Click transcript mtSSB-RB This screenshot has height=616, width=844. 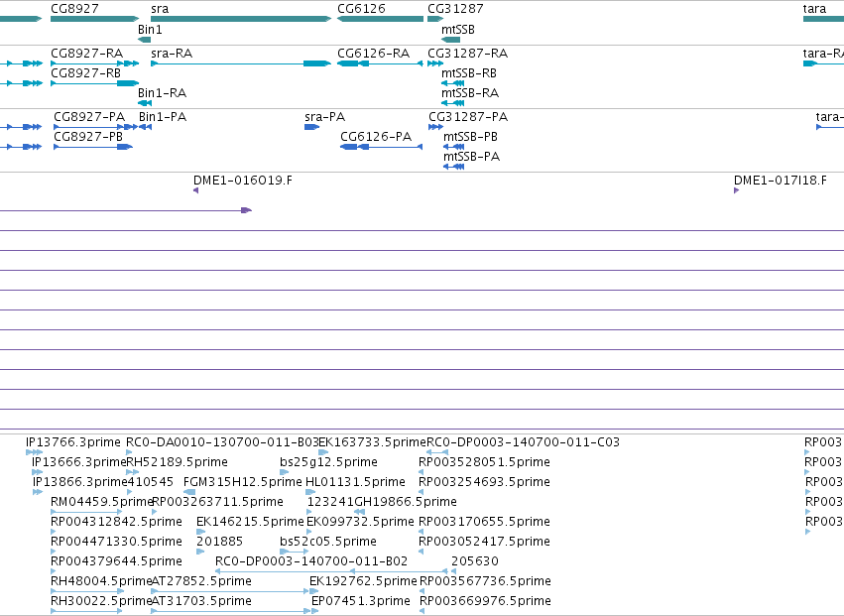click(452, 83)
